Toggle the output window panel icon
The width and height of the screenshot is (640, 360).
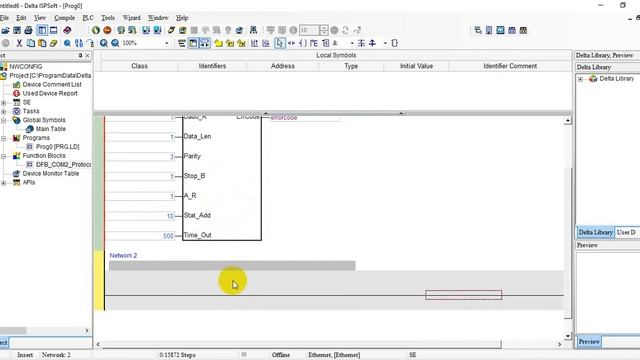tap(53, 30)
